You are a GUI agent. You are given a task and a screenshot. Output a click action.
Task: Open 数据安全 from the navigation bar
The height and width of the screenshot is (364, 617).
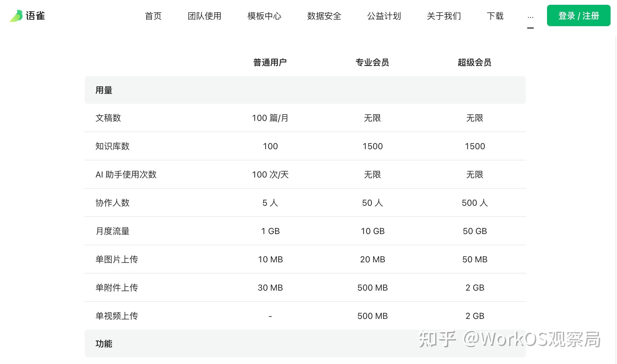pos(324,16)
